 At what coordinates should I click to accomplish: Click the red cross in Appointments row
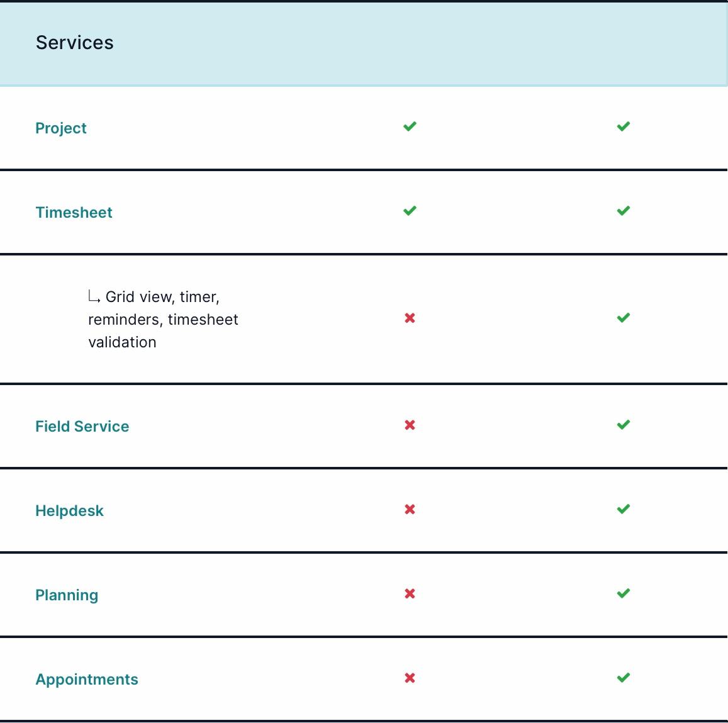(410, 678)
